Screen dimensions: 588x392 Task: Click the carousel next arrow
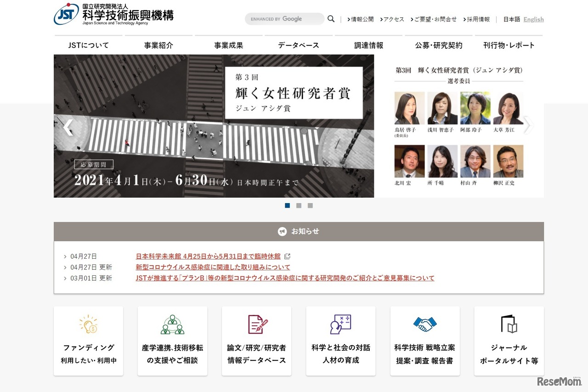[527, 125]
